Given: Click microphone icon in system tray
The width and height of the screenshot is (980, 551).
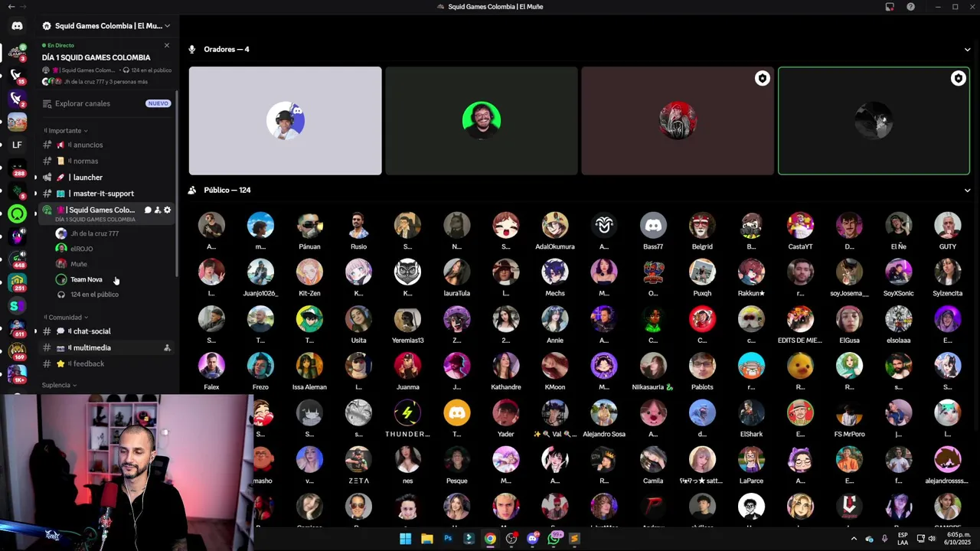Looking at the screenshot, I should [884, 539].
